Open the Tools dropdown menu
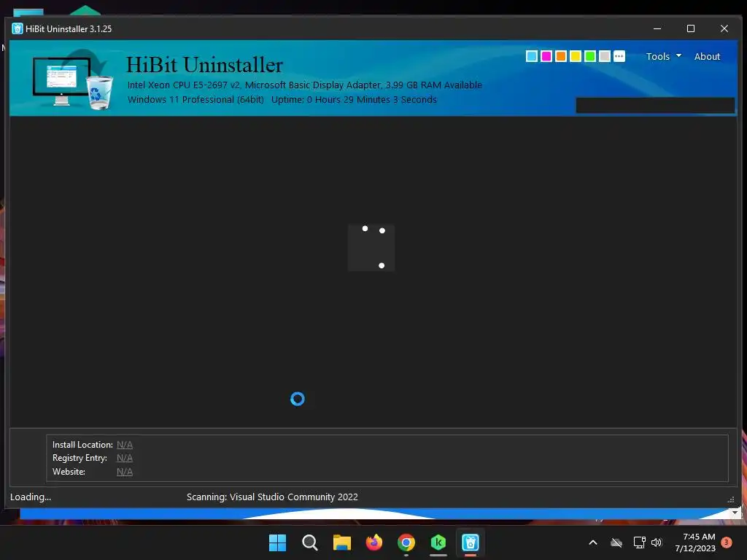Screen dimensions: 747x560 (x=664, y=56)
